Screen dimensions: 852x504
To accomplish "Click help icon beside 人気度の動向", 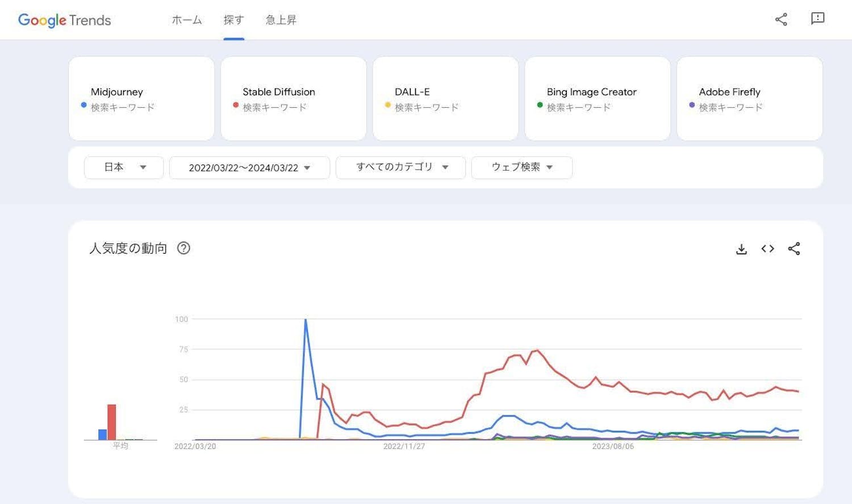I will (x=183, y=248).
